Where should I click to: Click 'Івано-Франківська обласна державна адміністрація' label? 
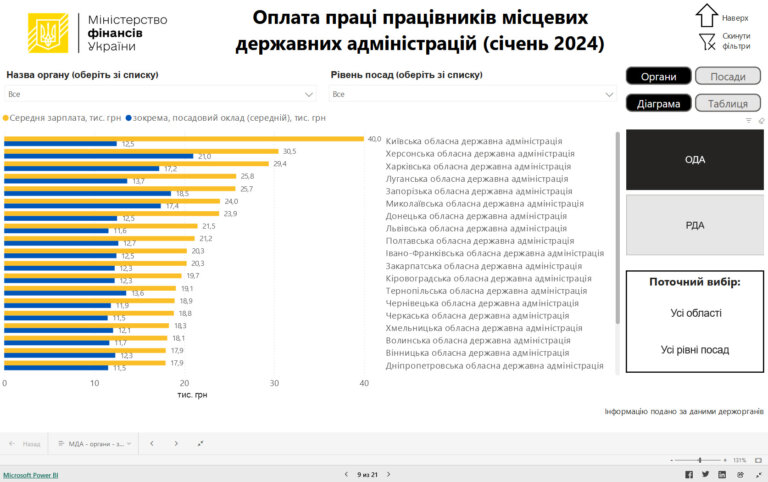point(495,253)
